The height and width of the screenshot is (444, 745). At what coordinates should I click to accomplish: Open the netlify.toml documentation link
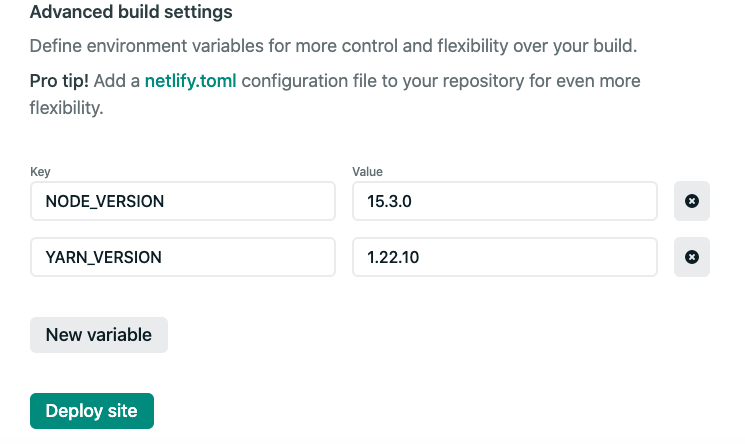[190, 81]
